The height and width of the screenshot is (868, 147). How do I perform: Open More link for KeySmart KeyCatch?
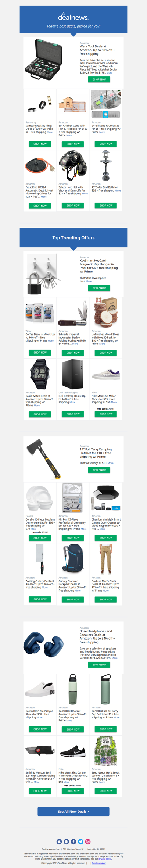[89, 281]
